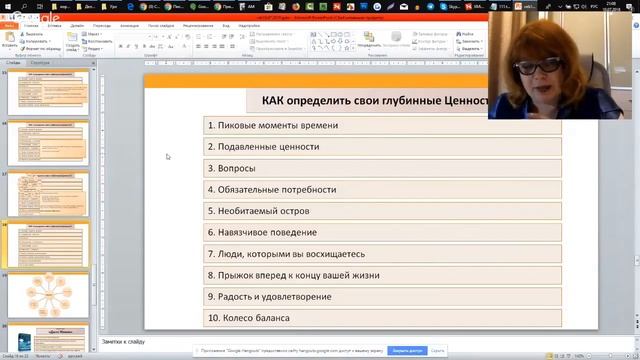640x360 pixels.
Task: Open the Numbering list dropdown
Action: point(210,37)
